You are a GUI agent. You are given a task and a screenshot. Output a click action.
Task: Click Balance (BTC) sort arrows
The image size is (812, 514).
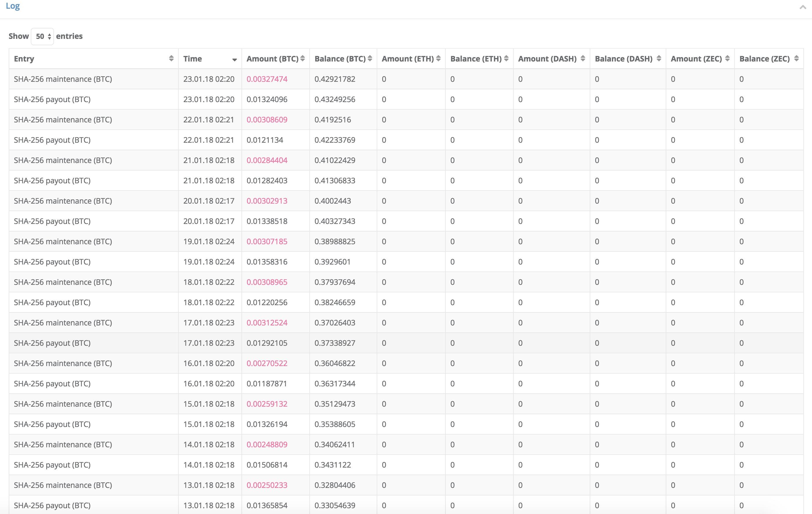[370, 59]
